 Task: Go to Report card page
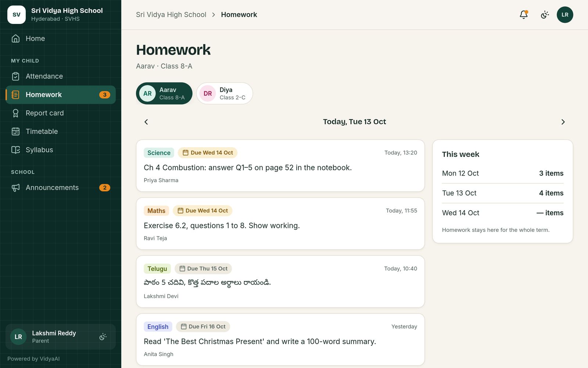tap(61, 113)
